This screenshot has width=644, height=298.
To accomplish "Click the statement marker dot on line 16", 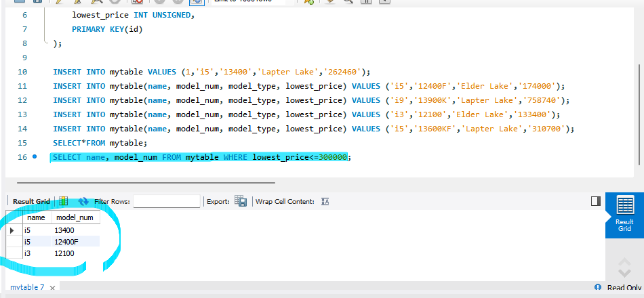I will point(35,156).
